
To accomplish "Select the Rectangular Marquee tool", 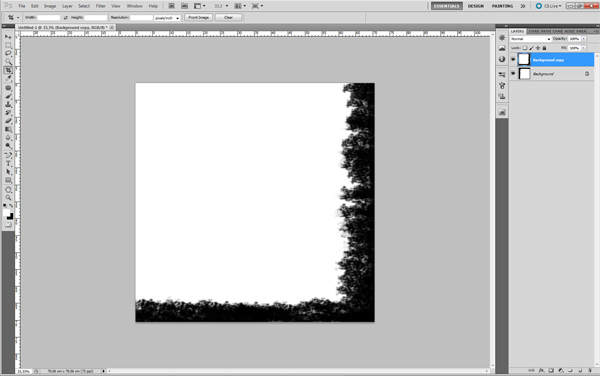I will (x=8, y=45).
